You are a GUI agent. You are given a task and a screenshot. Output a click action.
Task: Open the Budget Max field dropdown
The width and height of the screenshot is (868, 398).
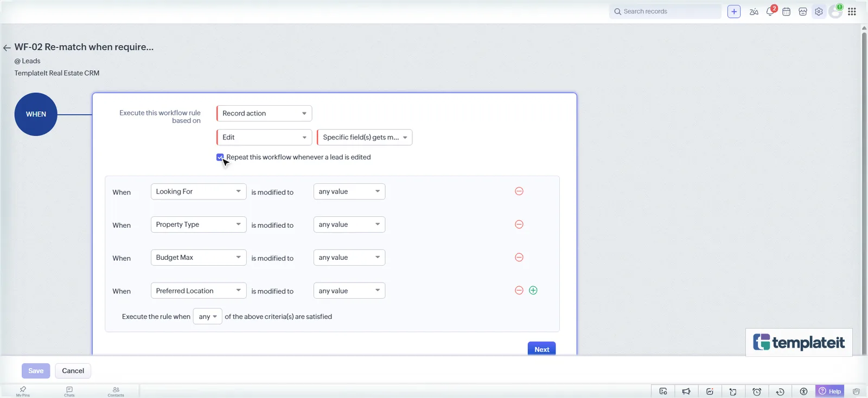point(199,258)
